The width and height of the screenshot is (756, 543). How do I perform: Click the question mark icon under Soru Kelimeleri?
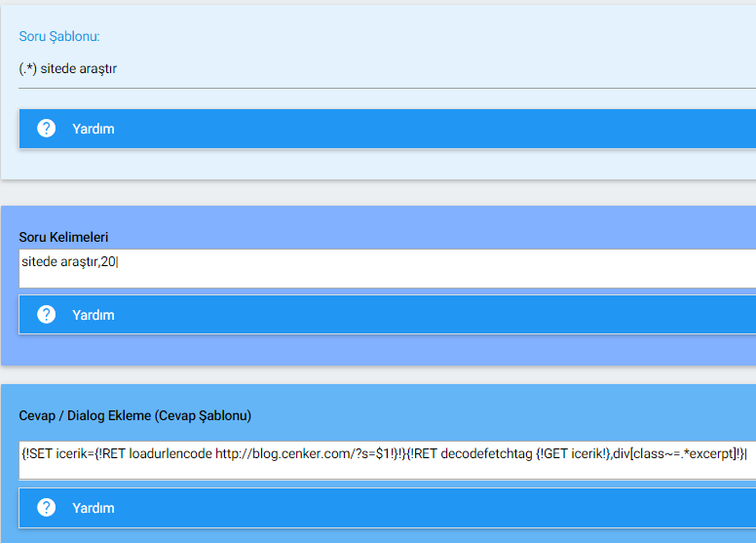[x=46, y=315]
